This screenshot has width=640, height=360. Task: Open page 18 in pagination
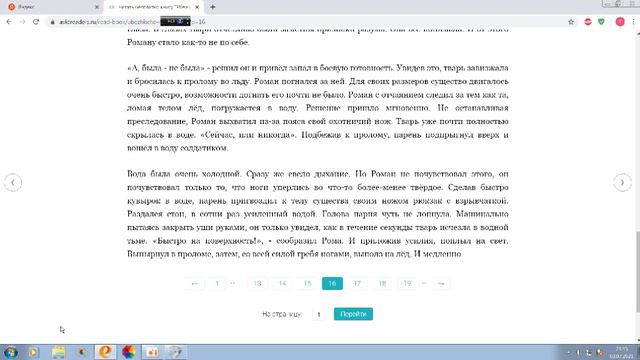(x=382, y=283)
